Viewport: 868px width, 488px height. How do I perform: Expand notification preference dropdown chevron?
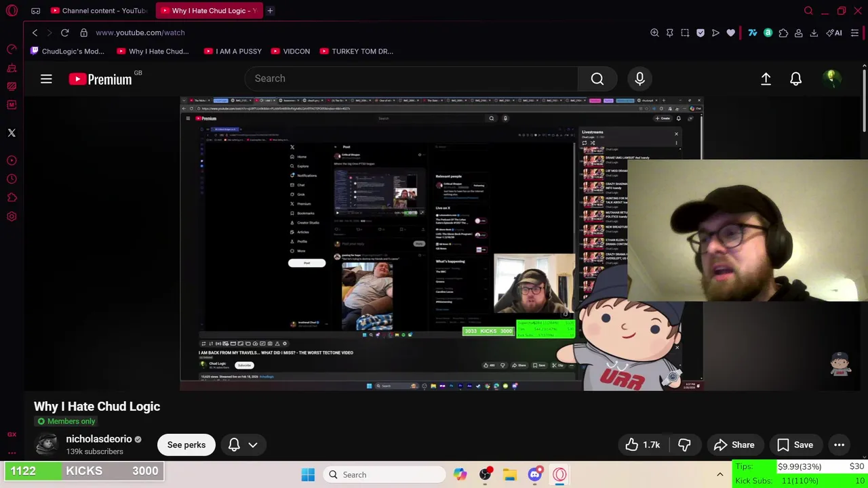(x=253, y=445)
